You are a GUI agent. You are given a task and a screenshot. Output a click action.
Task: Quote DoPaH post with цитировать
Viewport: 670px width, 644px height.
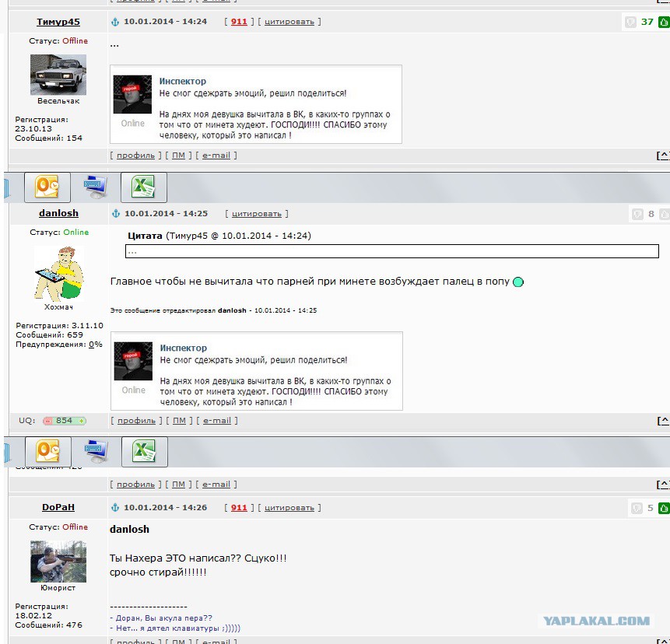(x=289, y=507)
